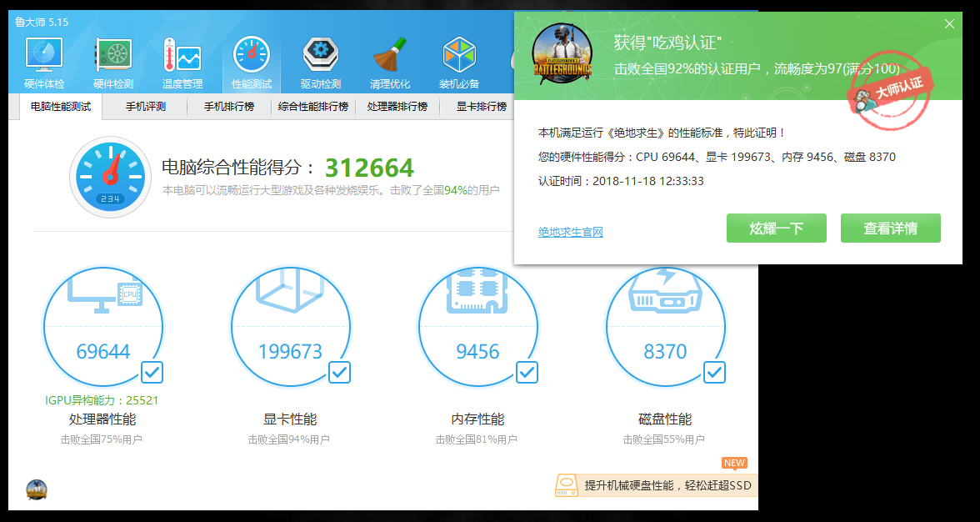Viewport: 980px width, 522px height.
Task: Click 击败全国75%用户 text
Action: click(x=102, y=439)
